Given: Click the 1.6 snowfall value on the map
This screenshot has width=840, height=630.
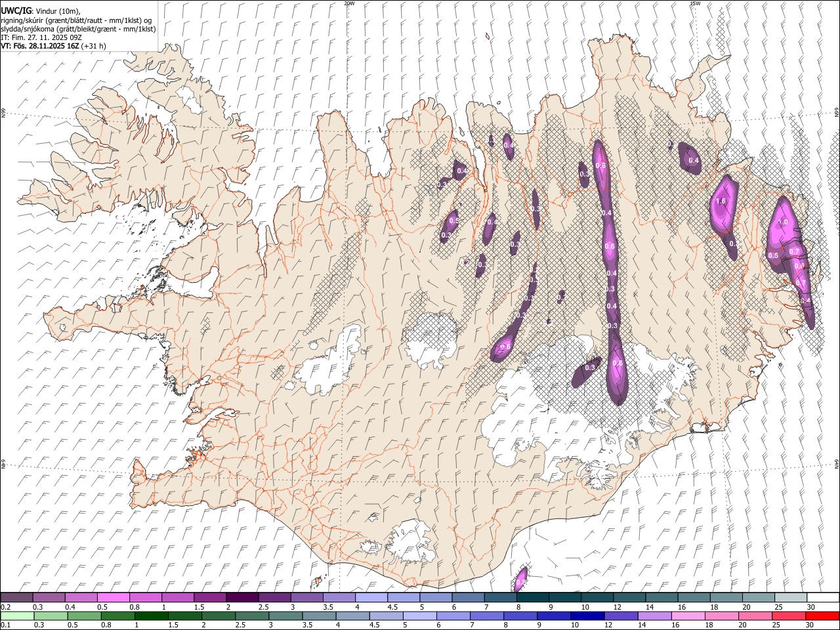Looking at the screenshot, I should pyautogui.click(x=721, y=201).
